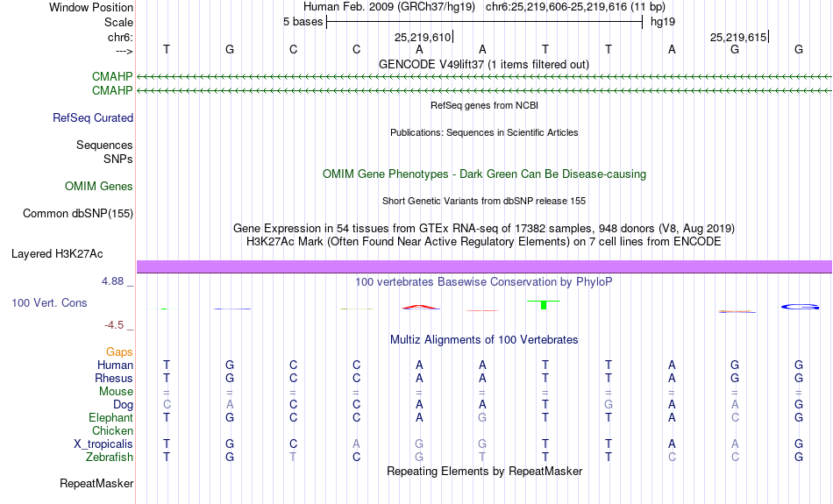Click the chr6:25,219,606-25,219,616 position text
833x504 pixels.
click(575, 7)
